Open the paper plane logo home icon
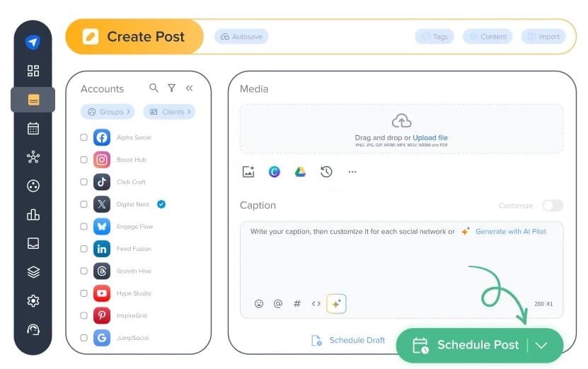This screenshot has height=369, width=588. point(33,42)
